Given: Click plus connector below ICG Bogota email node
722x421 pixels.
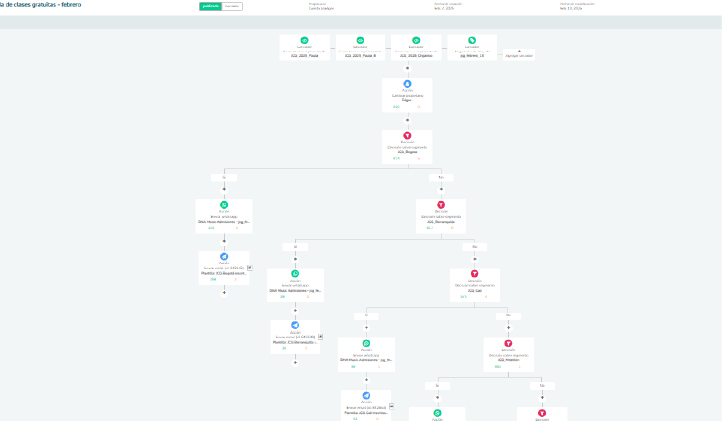Looking at the screenshot, I should tap(224, 292).
